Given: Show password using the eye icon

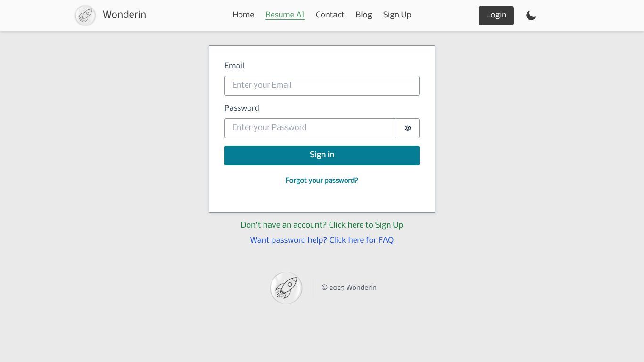Looking at the screenshot, I should (408, 128).
